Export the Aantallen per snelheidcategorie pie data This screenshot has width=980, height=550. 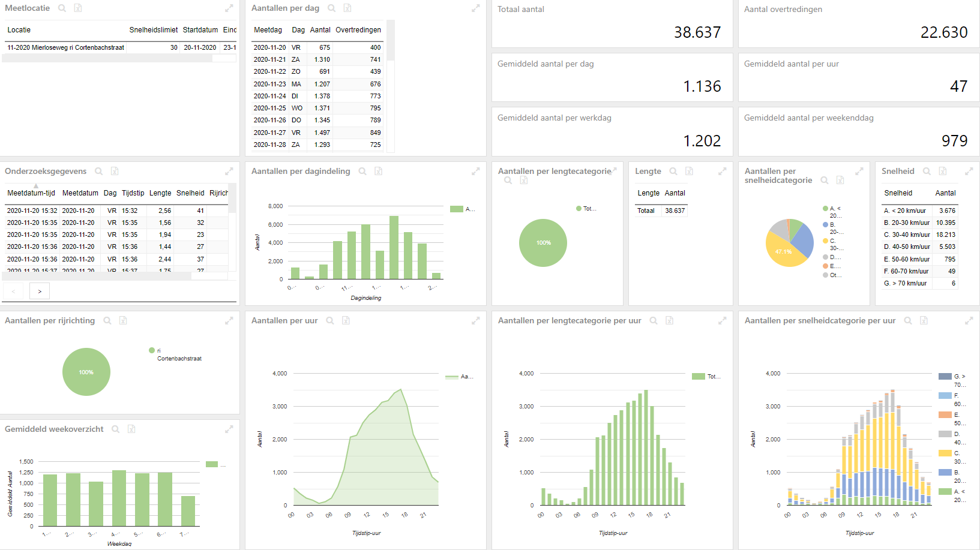pos(840,181)
